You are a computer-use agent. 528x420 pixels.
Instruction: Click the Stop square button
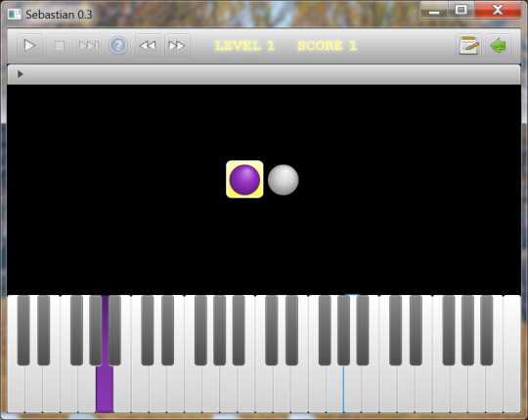60,46
